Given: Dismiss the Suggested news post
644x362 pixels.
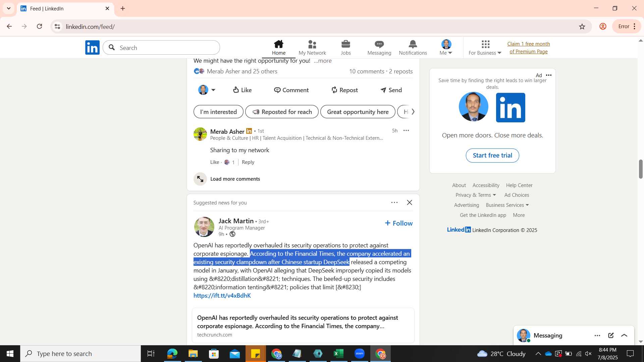Looking at the screenshot, I should pos(410,202).
